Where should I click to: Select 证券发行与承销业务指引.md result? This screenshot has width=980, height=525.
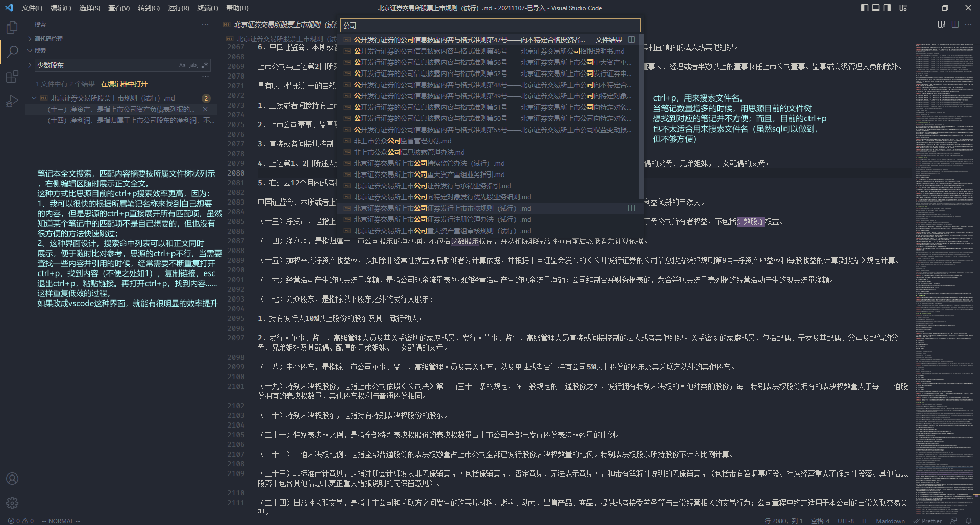pyautogui.click(x=489, y=186)
